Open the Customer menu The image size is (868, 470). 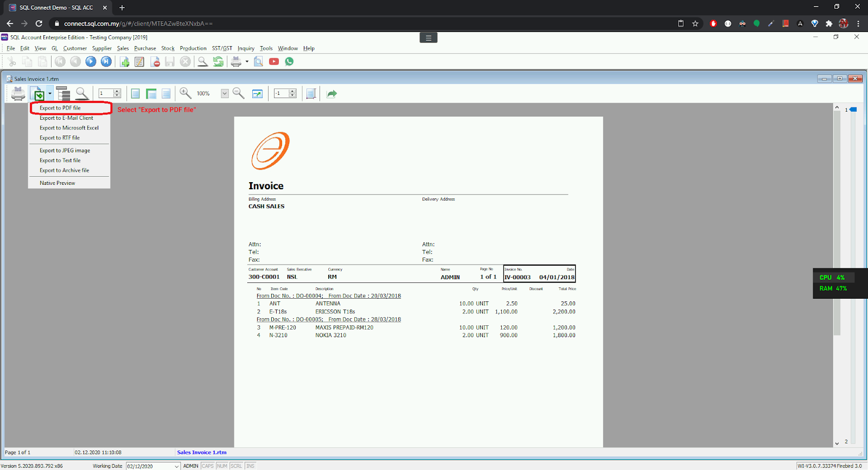(x=75, y=48)
